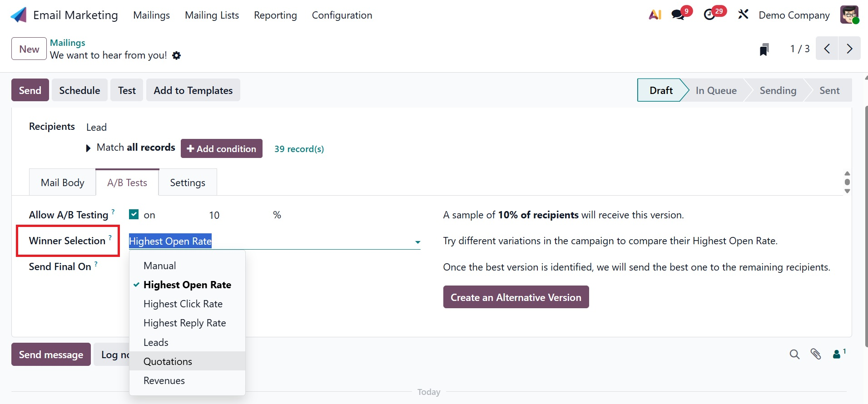Open the Reporting menu
The width and height of the screenshot is (868, 404).
point(275,15)
